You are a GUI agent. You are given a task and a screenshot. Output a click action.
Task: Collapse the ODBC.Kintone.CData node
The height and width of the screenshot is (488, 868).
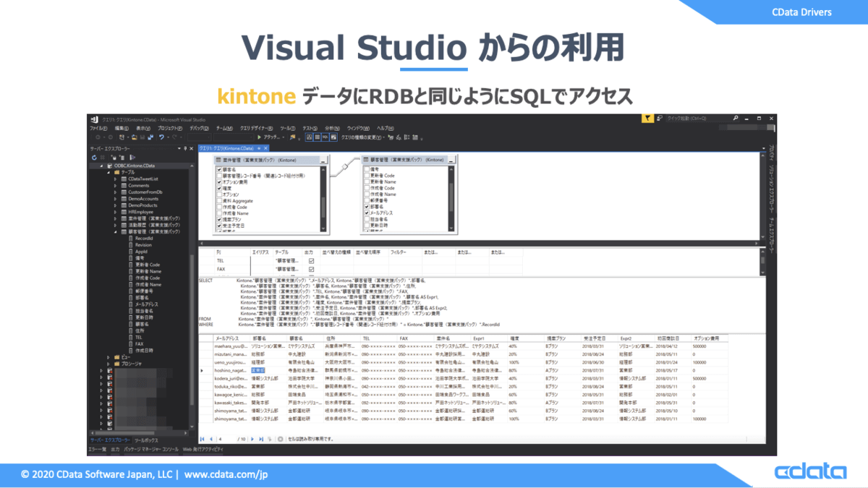(x=101, y=166)
